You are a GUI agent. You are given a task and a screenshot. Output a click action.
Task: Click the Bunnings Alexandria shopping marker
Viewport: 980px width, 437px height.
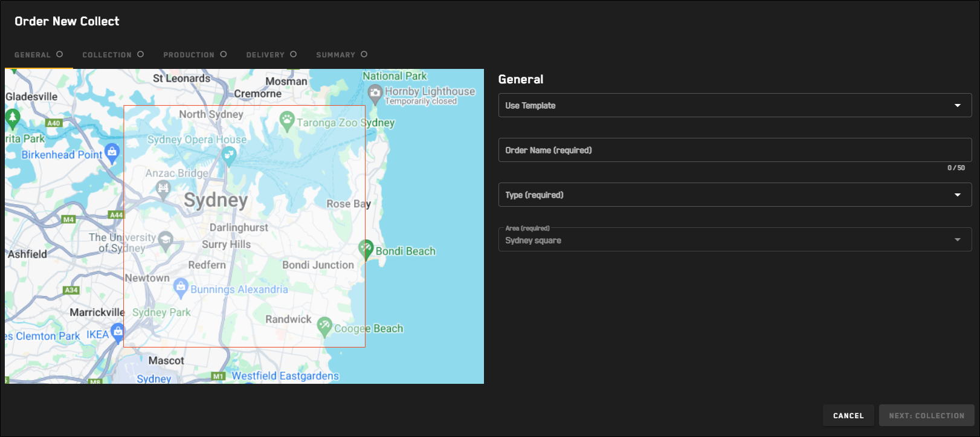pos(181,286)
